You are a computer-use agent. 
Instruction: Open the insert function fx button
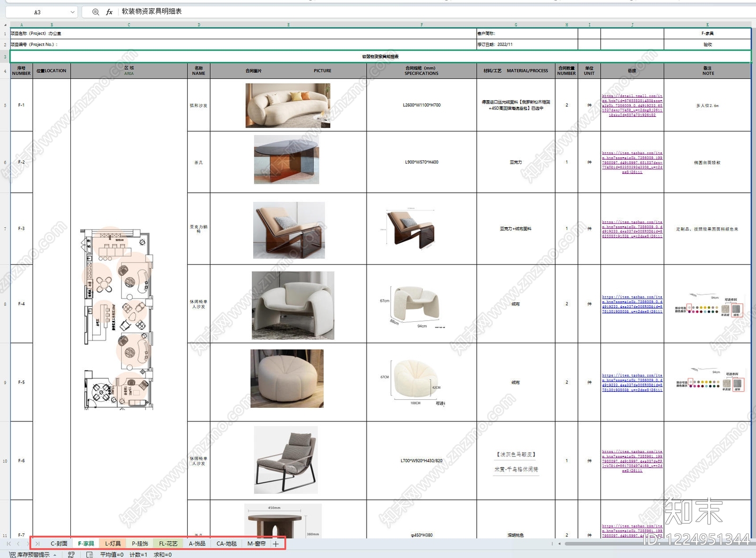(x=109, y=12)
